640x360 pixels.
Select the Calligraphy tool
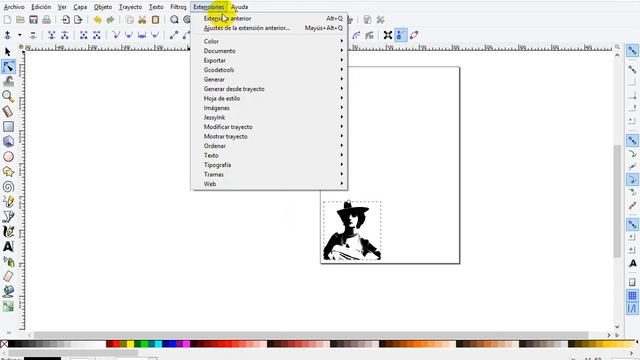pyautogui.click(x=8, y=231)
